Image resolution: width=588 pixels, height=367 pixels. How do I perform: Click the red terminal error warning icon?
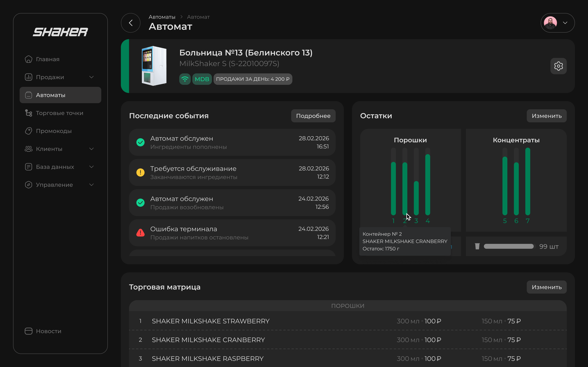tap(140, 233)
